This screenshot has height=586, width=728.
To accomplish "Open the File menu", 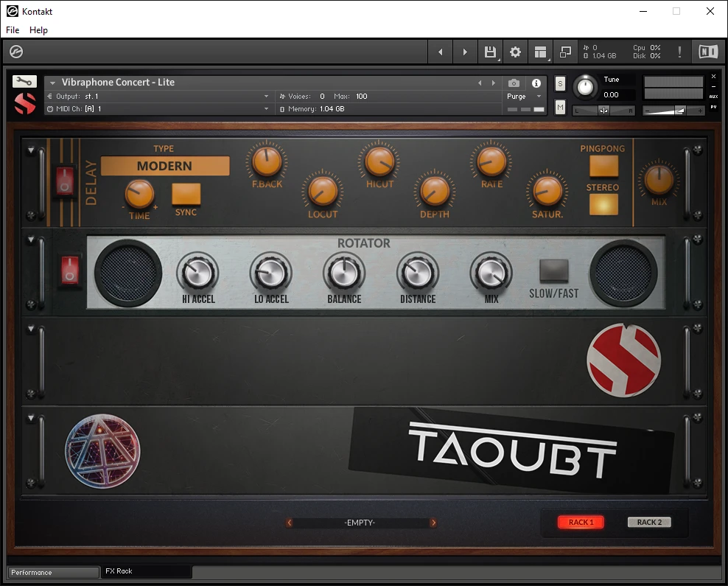I will coord(13,30).
